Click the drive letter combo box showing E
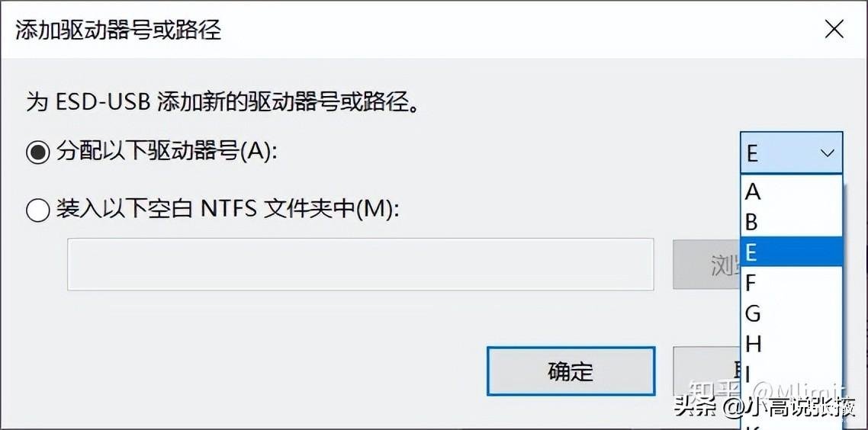 (x=791, y=152)
